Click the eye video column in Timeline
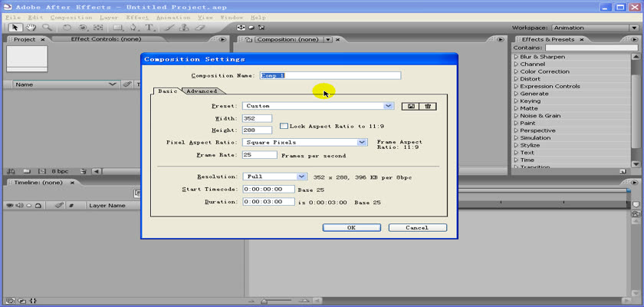This screenshot has height=307, width=644. 9,205
